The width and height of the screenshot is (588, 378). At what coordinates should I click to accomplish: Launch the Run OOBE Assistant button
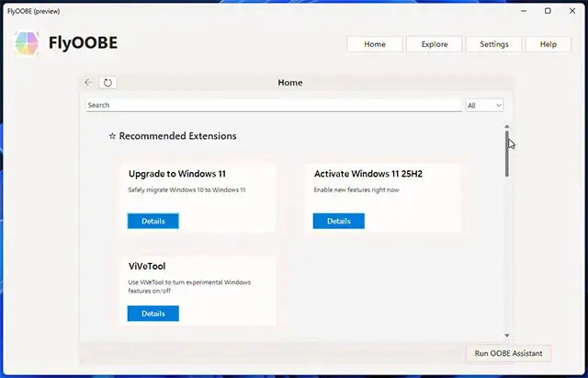508,353
